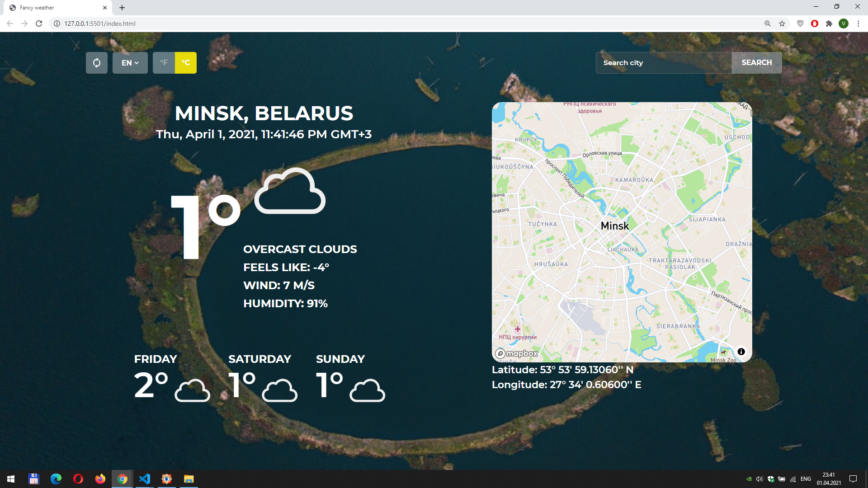Click the SUNDAY forecast label
Viewport: 868px width, 488px height.
[x=340, y=359]
